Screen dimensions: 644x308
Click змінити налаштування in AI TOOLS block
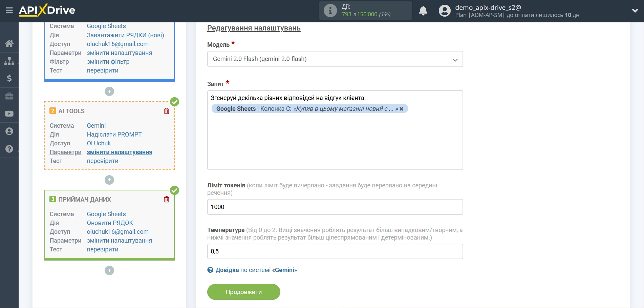tap(120, 152)
